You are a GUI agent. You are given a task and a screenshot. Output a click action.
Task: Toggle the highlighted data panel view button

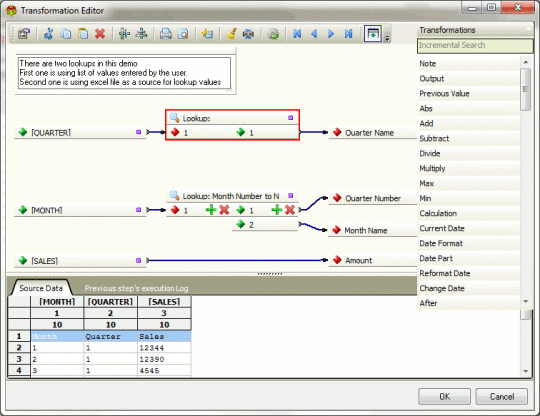(373, 34)
